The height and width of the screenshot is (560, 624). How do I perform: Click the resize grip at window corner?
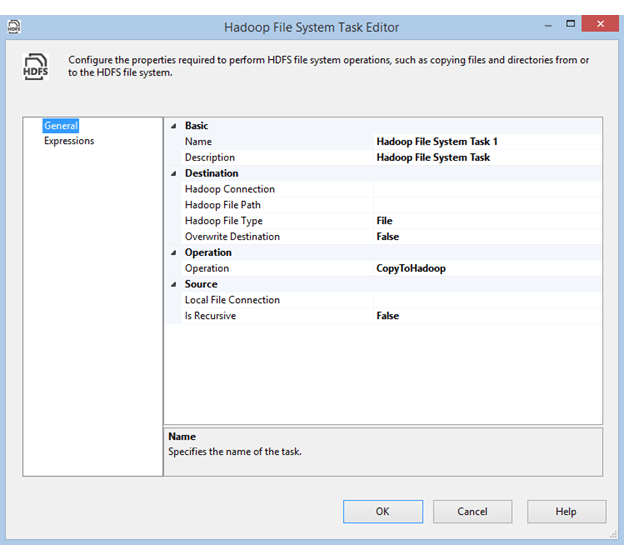tap(614, 535)
